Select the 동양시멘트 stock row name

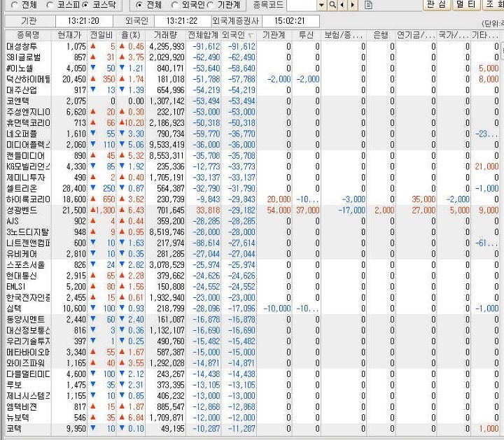tap(26, 320)
